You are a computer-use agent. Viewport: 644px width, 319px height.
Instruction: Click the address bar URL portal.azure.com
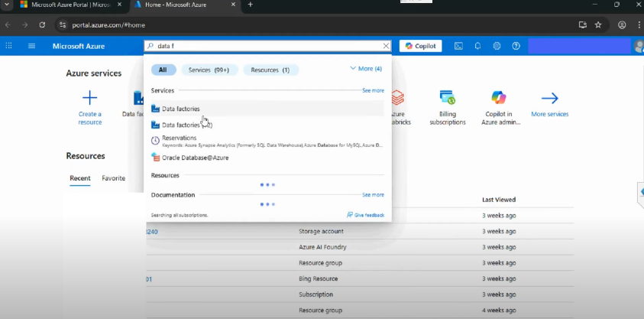(108, 25)
